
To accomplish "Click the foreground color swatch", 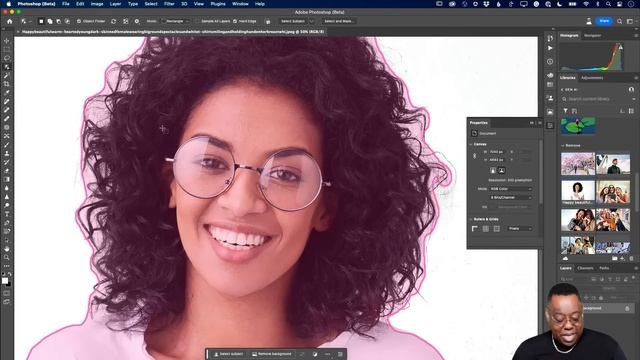I will [5, 280].
